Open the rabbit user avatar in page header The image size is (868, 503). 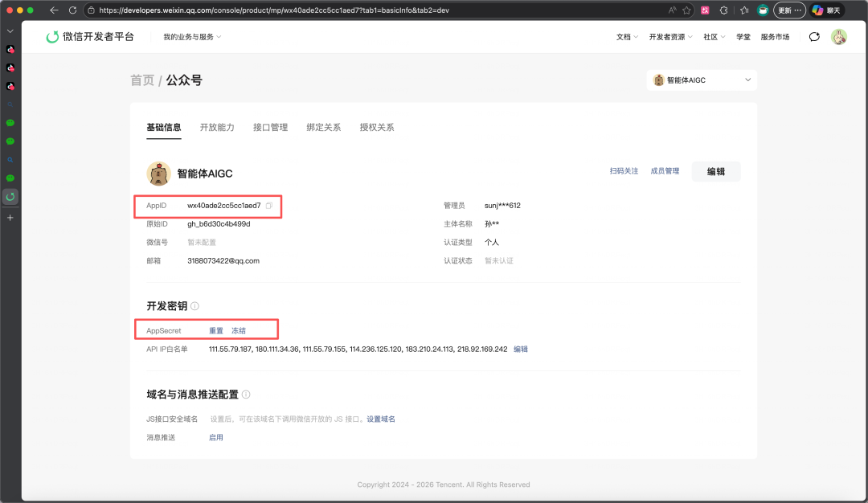click(x=838, y=36)
